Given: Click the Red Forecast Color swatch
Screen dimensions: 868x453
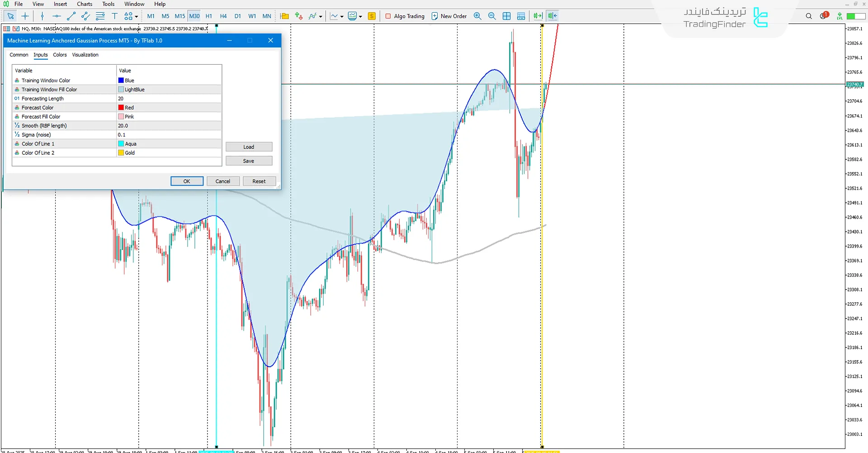Looking at the screenshot, I should [x=121, y=107].
